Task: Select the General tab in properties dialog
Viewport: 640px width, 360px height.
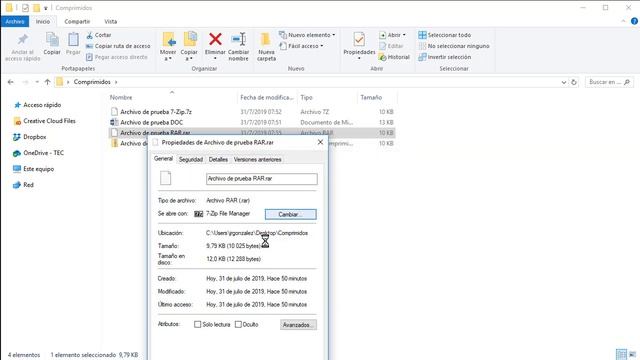Action: [163, 159]
